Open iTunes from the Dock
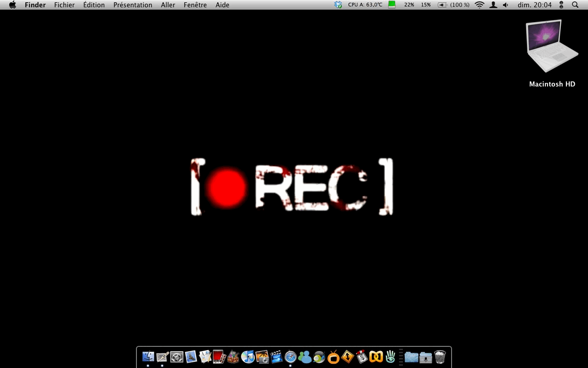This screenshot has height=368, width=588. (248, 356)
